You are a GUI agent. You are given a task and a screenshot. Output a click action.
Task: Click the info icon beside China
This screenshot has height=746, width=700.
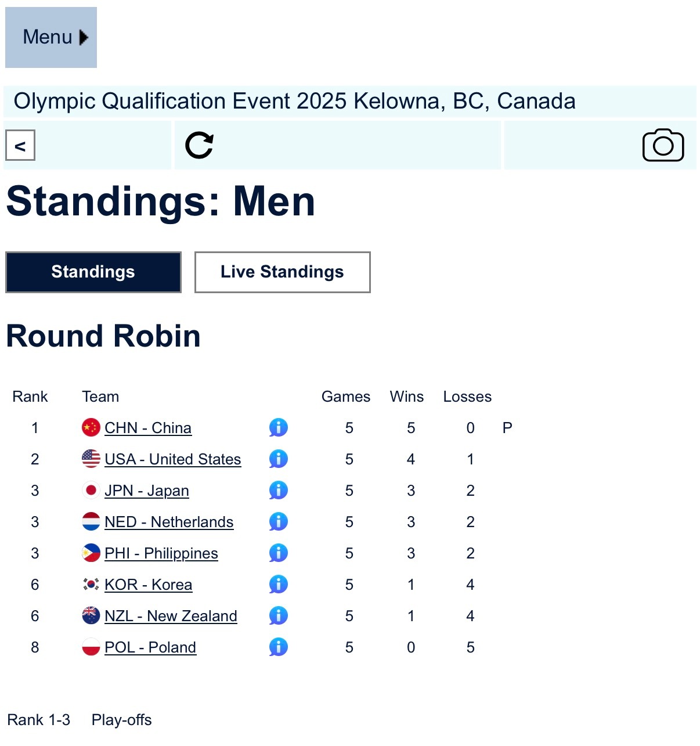coord(279,428)
